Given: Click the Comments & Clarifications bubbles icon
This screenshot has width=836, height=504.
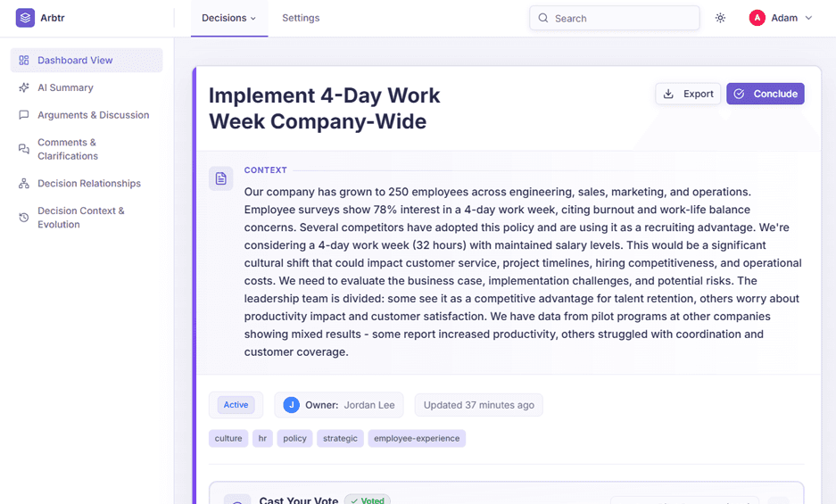Looking at the screenshot, I should pyautogui.click(x=24, y=149).
